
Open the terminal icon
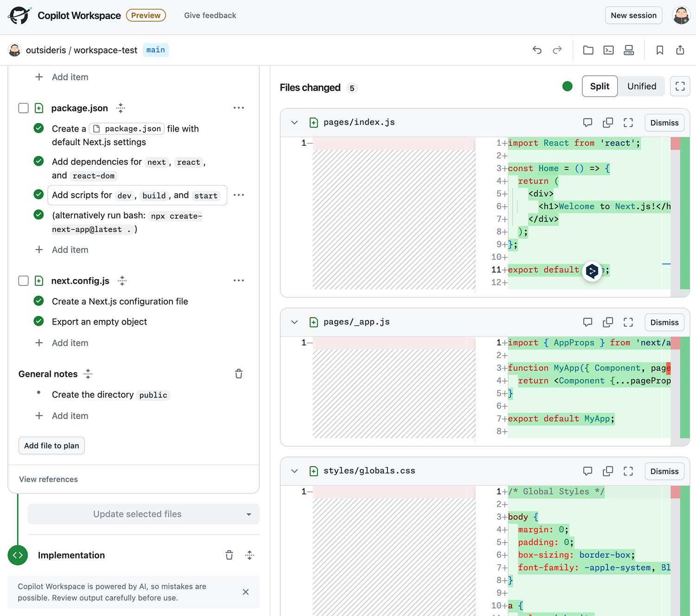[608, 50]
